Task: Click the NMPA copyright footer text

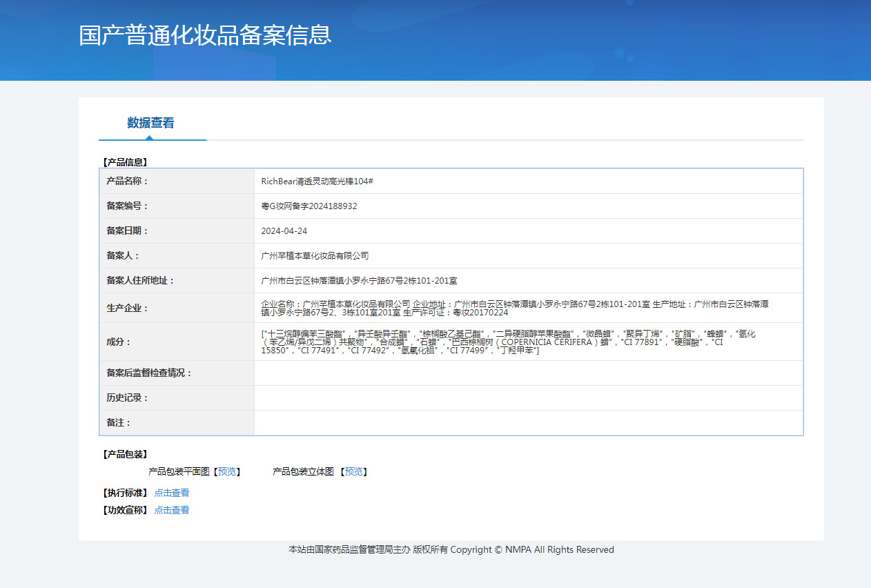Action: point(451,550)
